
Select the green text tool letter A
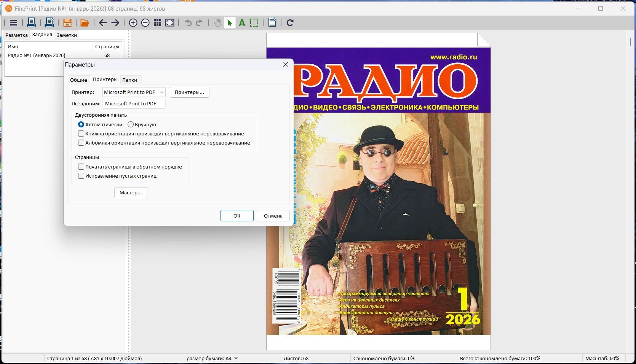point(242,23)
